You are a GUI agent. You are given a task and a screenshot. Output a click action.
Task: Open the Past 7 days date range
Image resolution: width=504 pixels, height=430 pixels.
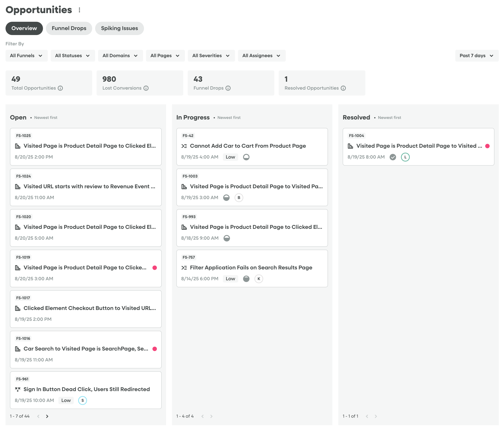pyautogui.click(x=476, y=56)
